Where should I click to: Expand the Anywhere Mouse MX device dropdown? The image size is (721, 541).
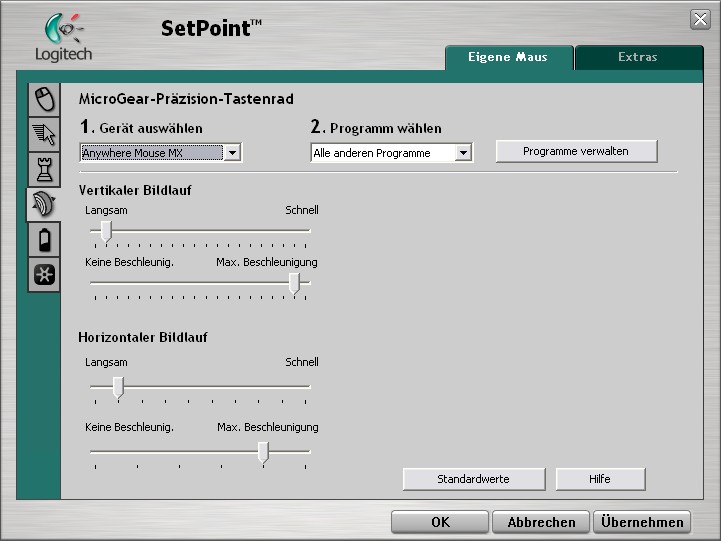pyautogui.click(x=233, y=153)
